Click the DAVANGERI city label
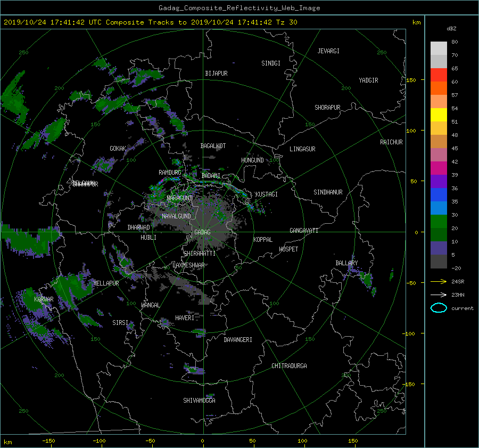The image size is (479, 448). pos(238,340)
